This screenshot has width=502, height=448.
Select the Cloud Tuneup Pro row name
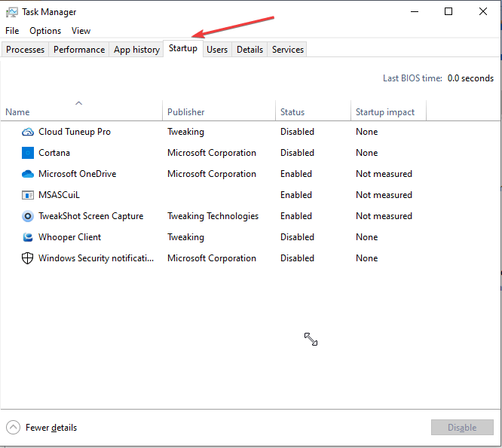coord(75,132)
